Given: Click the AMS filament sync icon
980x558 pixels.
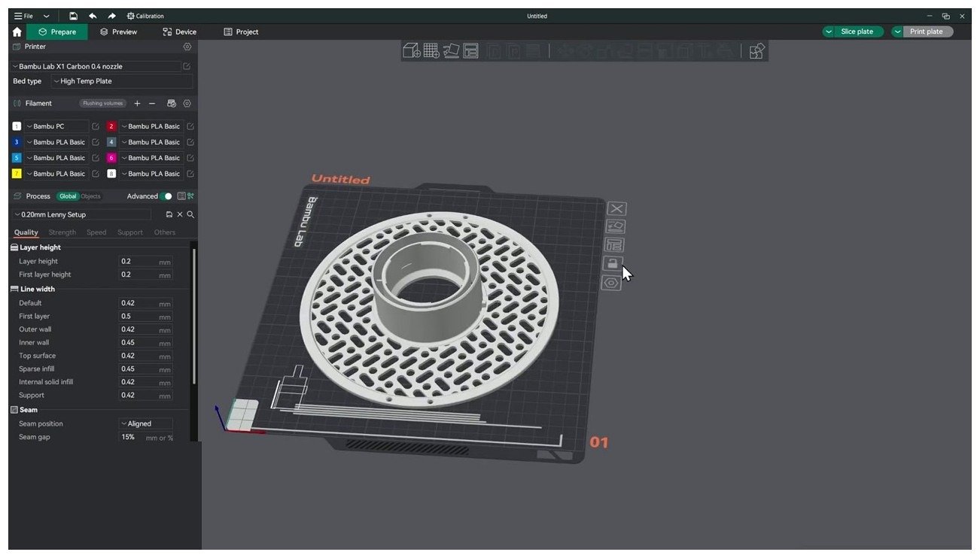Looking at the screenshot, I should click(172, 104).
